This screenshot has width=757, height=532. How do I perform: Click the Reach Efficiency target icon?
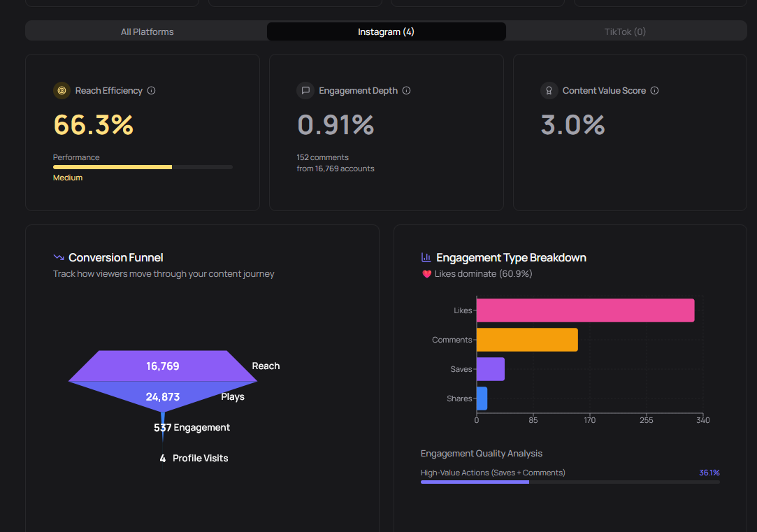pos(62,90)
